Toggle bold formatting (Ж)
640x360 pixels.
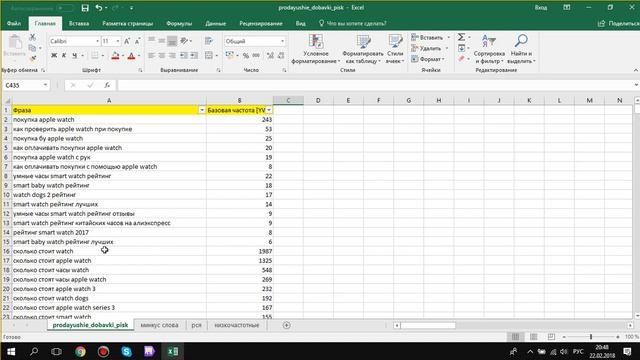(54, 56)
